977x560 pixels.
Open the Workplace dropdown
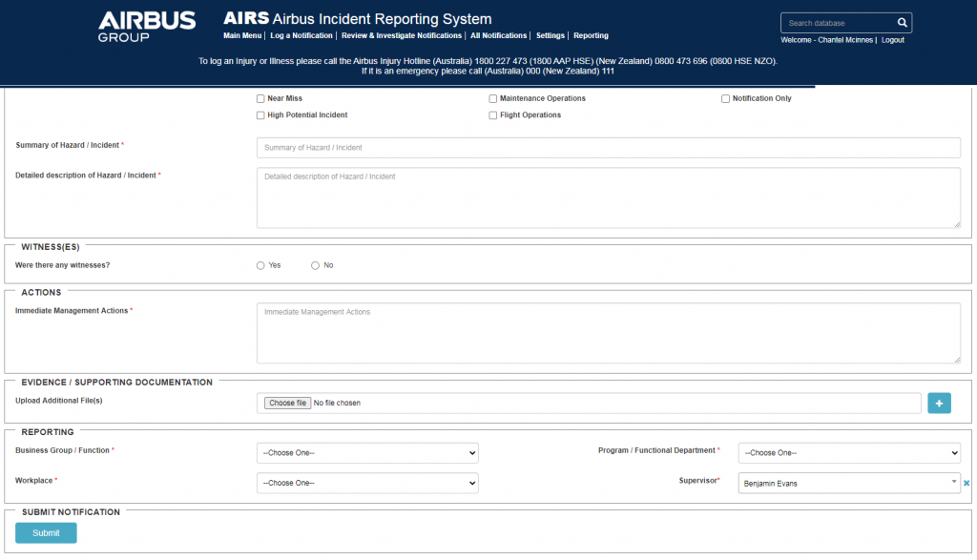367,484
